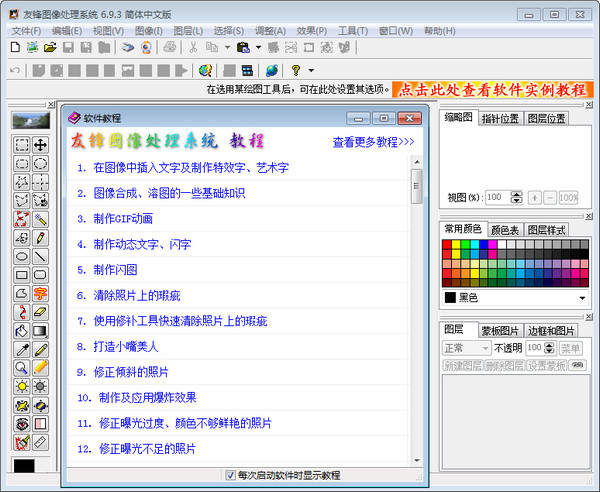The height and width of the screenshot is (492, 600).
Task: Expand the dropdown arrow beside help icon
Action: 311,70
